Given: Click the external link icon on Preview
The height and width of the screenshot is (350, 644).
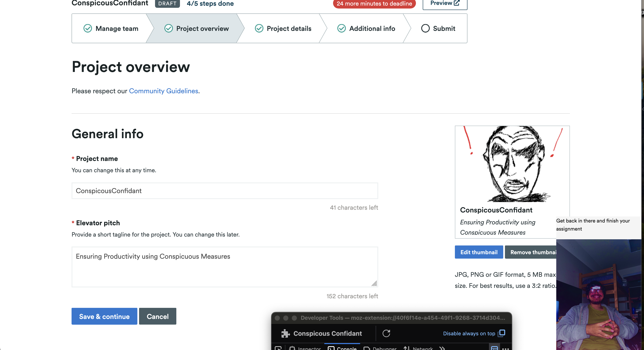Looking at the screenshot, I should pyautogui.click(x=457, y=3).
